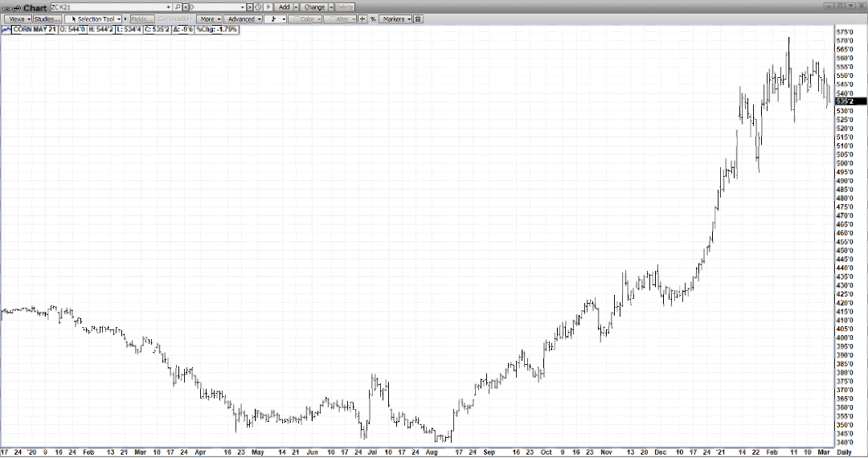Open the More menu

point(209,18)
